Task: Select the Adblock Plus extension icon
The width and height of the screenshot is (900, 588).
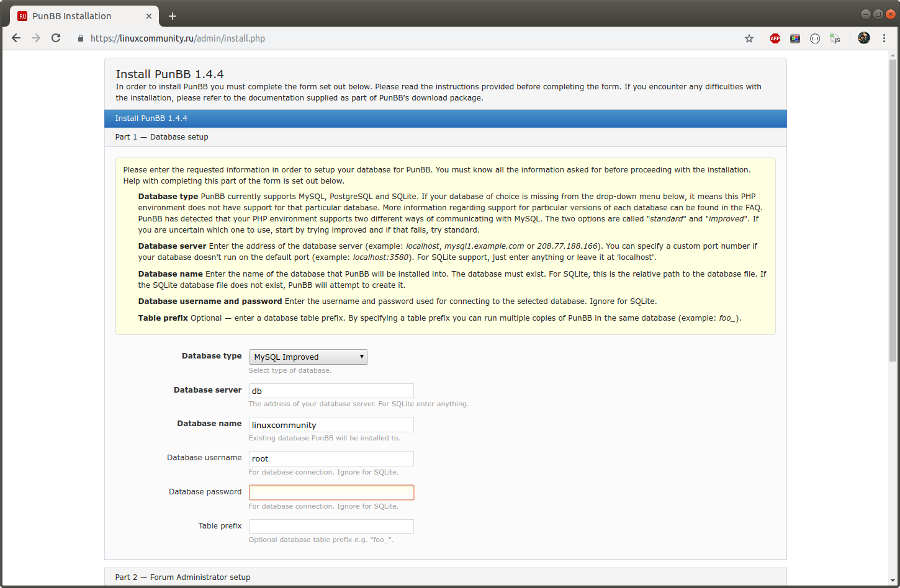Action: [775, 38]
